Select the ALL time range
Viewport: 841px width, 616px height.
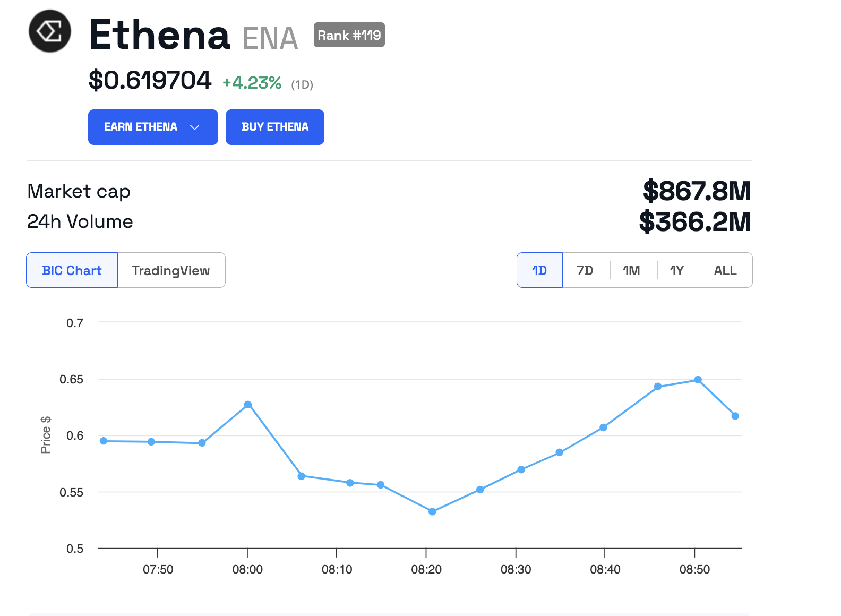pos(725,270)
